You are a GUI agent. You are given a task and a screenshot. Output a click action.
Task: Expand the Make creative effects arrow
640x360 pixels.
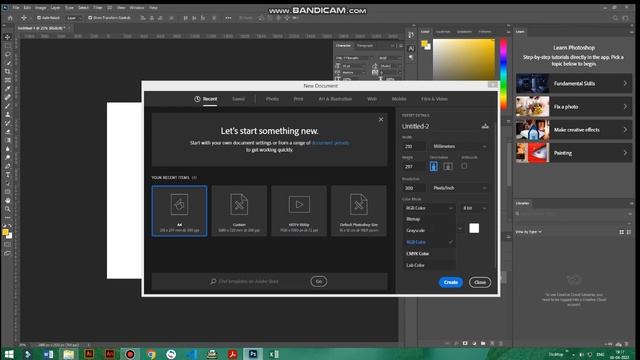point(625,129)
